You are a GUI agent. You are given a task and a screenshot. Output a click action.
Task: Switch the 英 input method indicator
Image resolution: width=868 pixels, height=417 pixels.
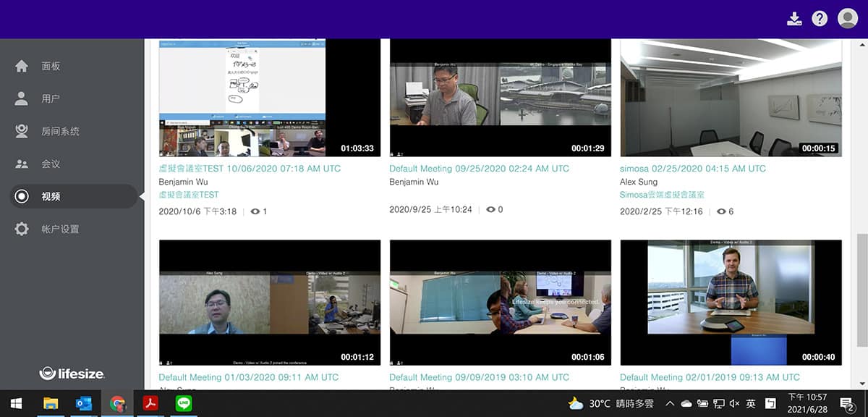point(751,403)
